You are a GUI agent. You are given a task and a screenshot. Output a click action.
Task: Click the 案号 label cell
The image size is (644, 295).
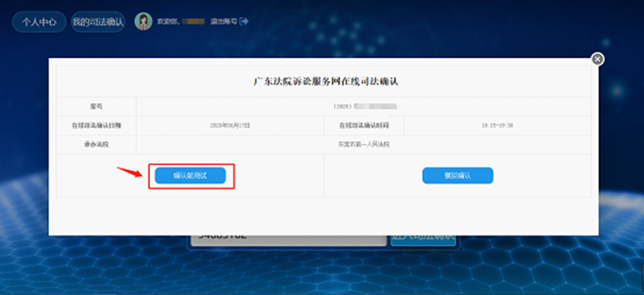click(96, 107)
